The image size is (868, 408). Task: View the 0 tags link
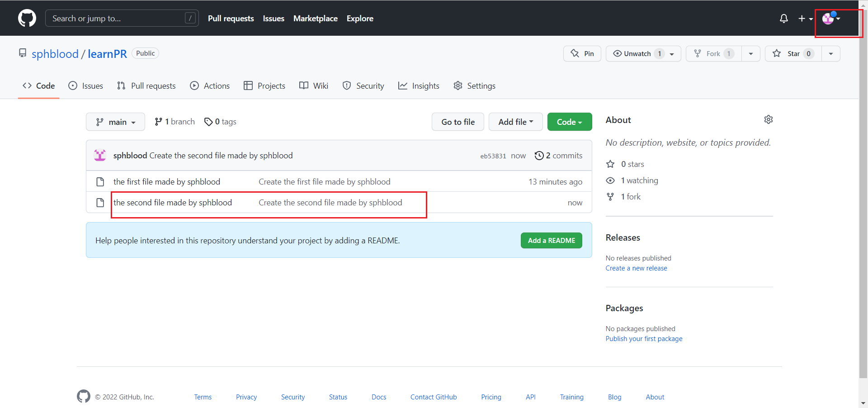pyautogui.click(x=220, y=122)
